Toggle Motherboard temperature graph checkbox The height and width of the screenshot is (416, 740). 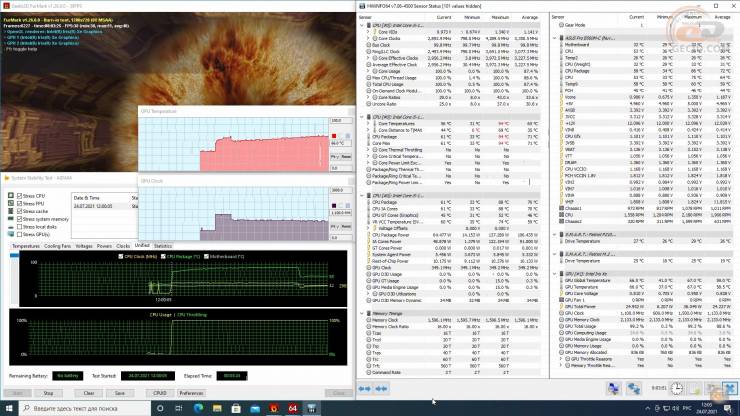point(206,256)
